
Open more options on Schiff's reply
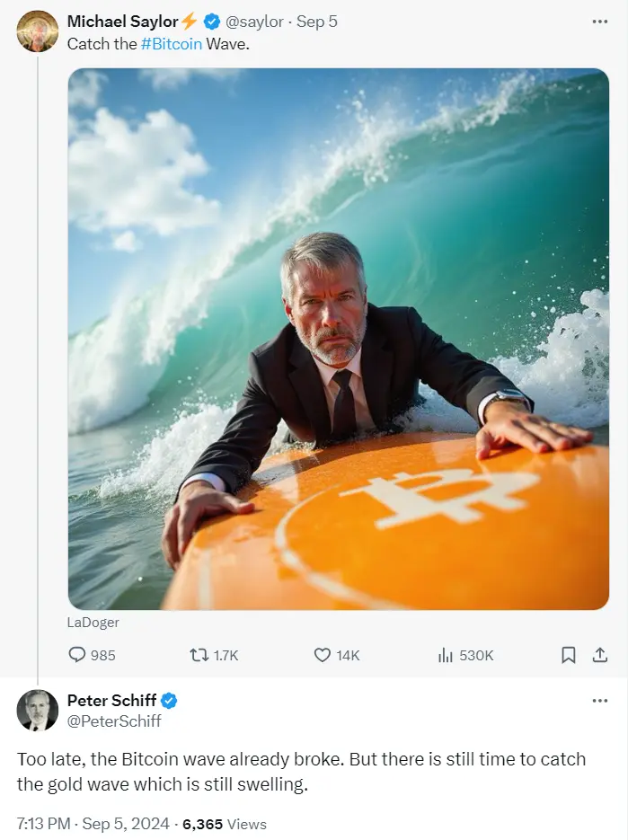click(x=599, y=701)
